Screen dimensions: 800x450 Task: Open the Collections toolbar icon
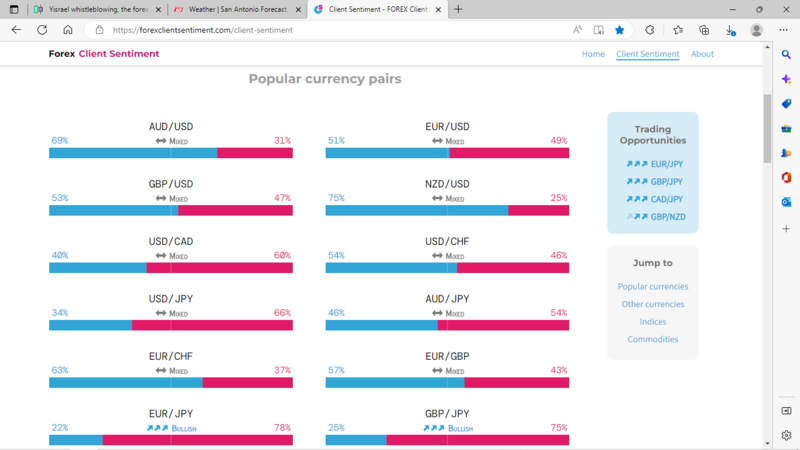[704, 30]
